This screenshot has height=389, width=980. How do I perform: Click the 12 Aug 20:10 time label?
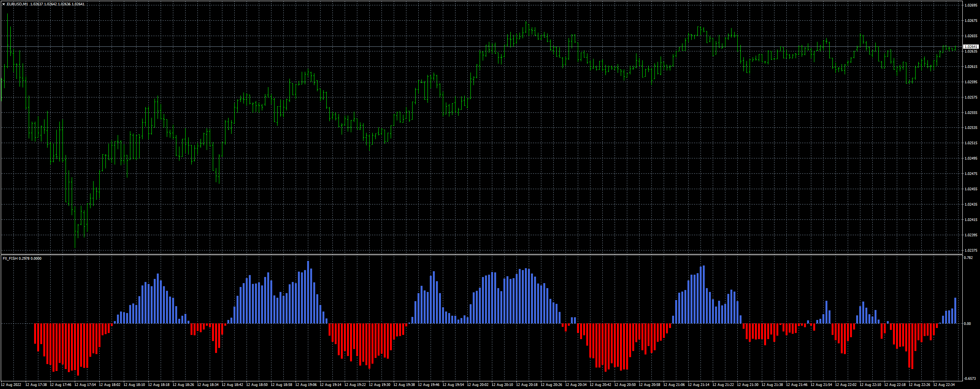[x=502, y=385]
